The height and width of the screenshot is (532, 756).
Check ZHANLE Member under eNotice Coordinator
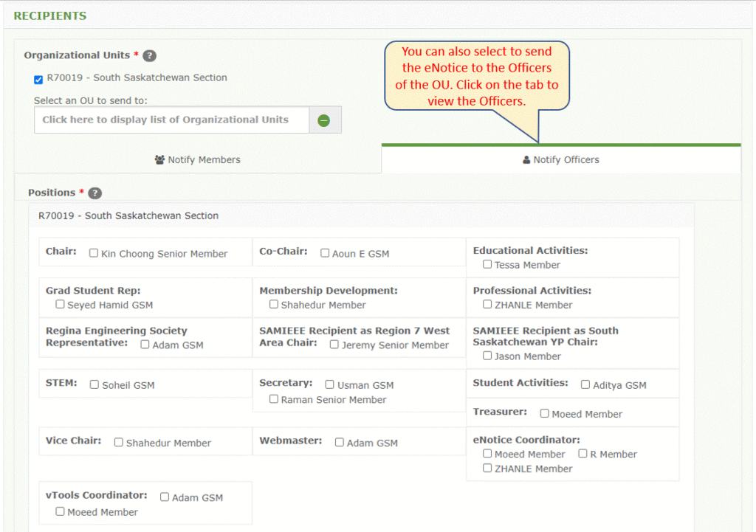[x=486, y=469]
